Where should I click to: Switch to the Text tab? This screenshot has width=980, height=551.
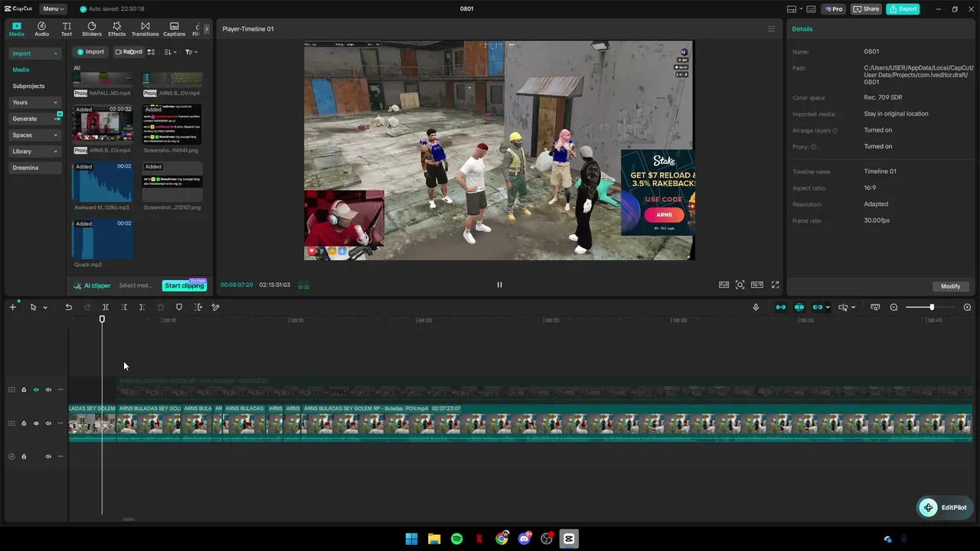pos(67,29)
